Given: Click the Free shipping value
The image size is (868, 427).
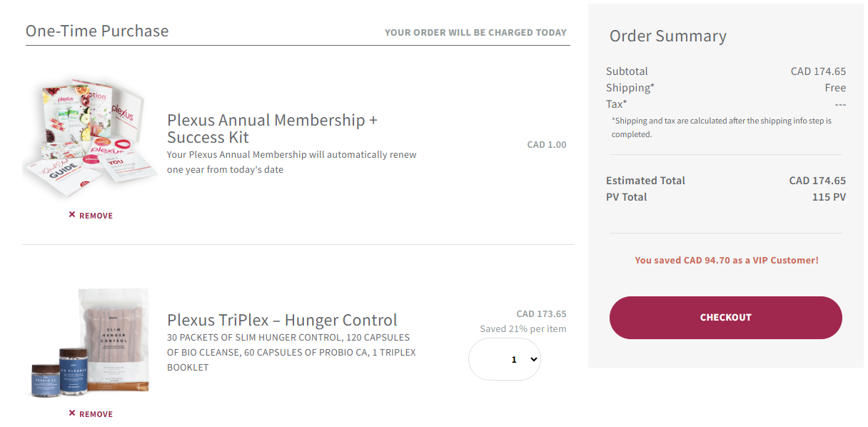Looking at the screenshot, I should 835,88.
